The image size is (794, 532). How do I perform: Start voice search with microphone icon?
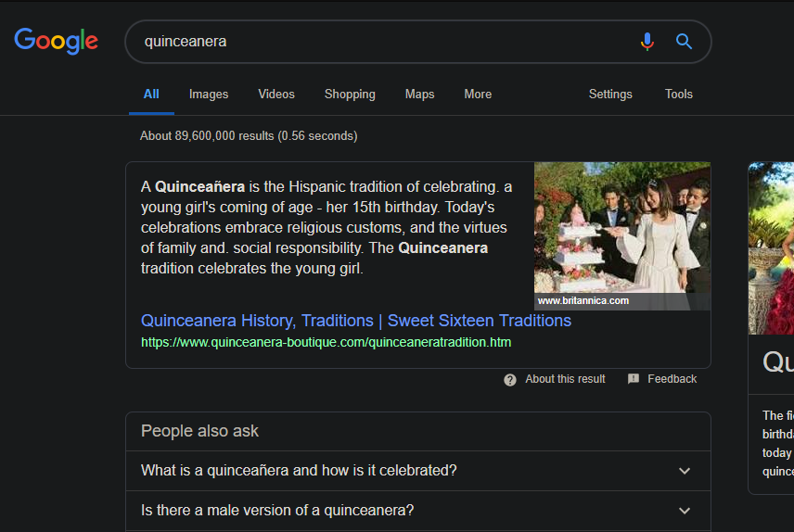tap(647, 42)
